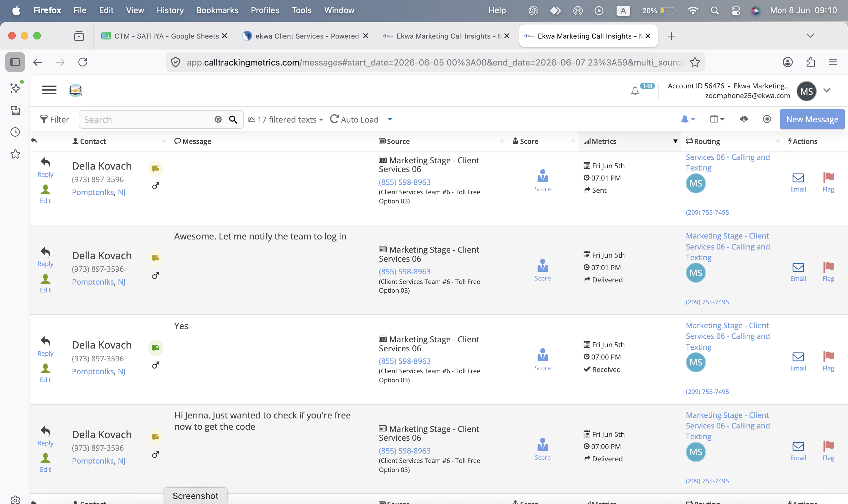
Task: Open the Firefox sidebar toggle
Action: click(15, 62)
